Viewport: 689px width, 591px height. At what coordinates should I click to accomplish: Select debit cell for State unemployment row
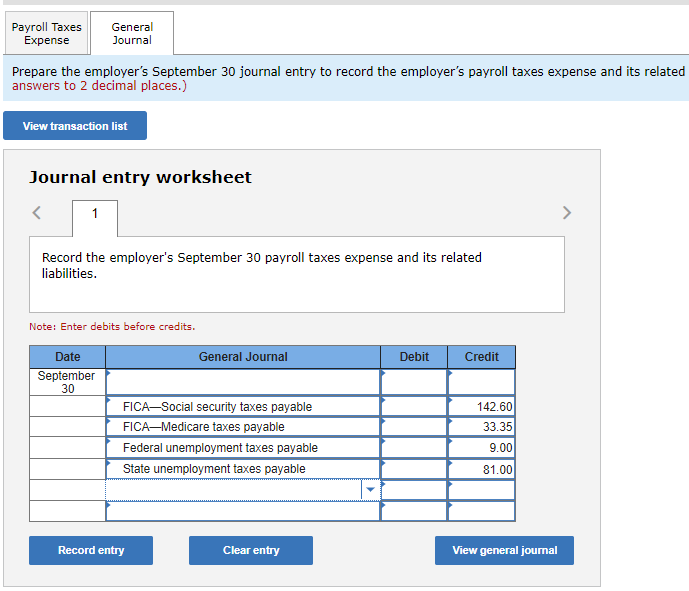(414, 469)
